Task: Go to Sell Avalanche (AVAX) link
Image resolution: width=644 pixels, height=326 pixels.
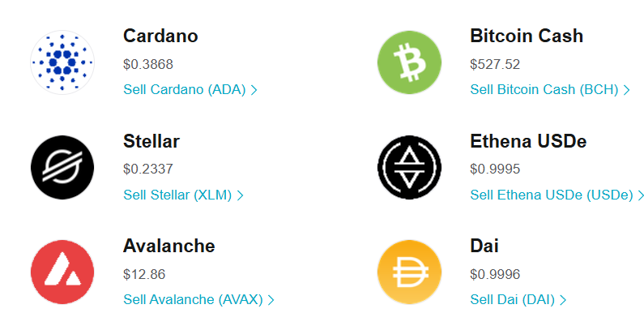Action: click(193, 300)
